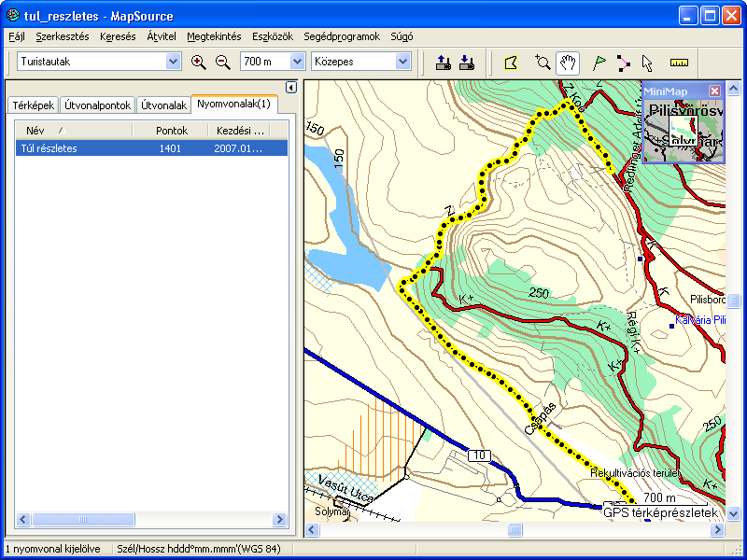Select the zoom tool in toolbar
This screenshot has width=747, height=560.
(x=543, y=63)
